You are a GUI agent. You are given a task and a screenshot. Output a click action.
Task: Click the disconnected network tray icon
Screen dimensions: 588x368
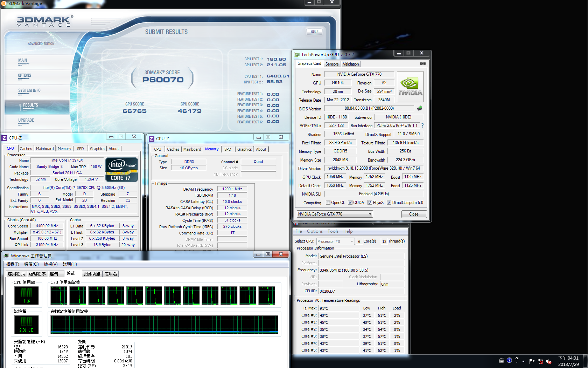tap(540, 361)
